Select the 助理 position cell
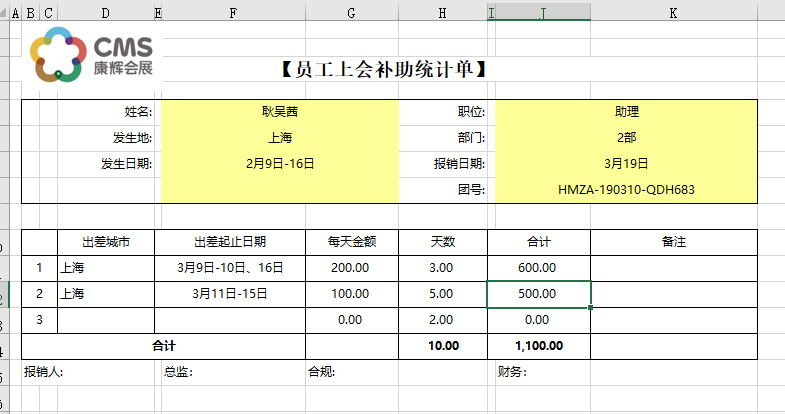This screenshot has width=785, height=414. point(626,111)
